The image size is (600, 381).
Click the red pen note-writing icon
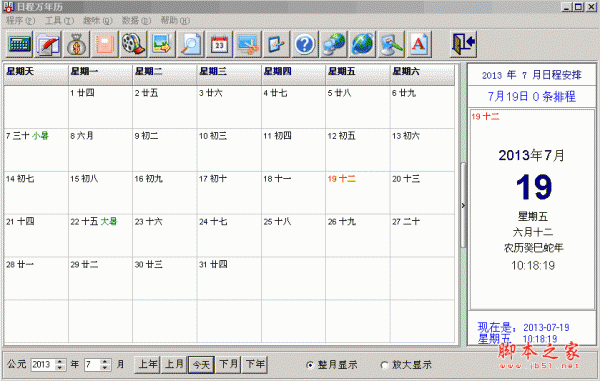click(x=48, y=44)
